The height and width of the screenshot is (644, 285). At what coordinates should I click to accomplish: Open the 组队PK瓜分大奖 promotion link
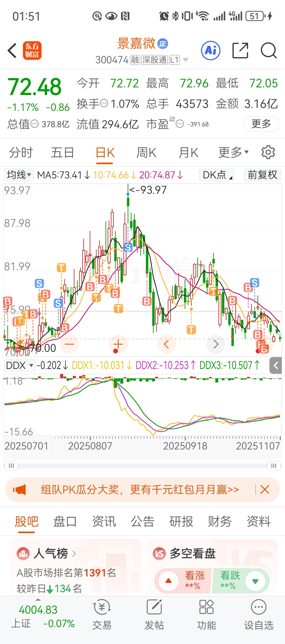140,490
